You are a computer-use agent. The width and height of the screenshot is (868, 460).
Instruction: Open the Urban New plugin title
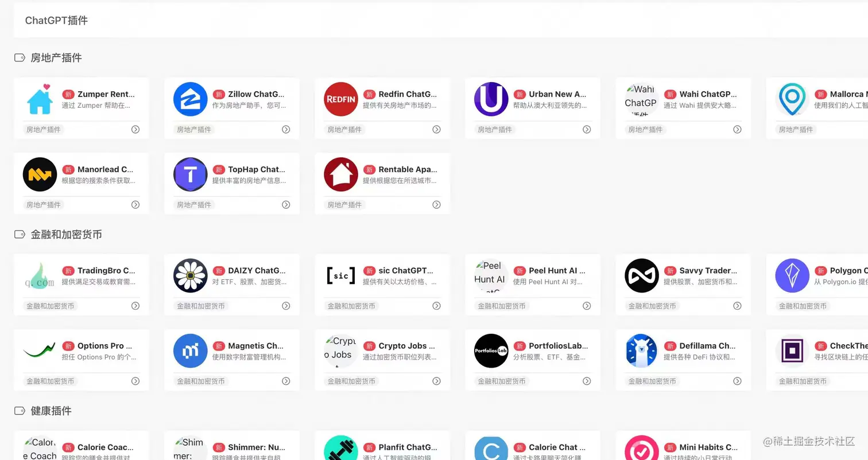pyautogui.click(x=558, y=94)
